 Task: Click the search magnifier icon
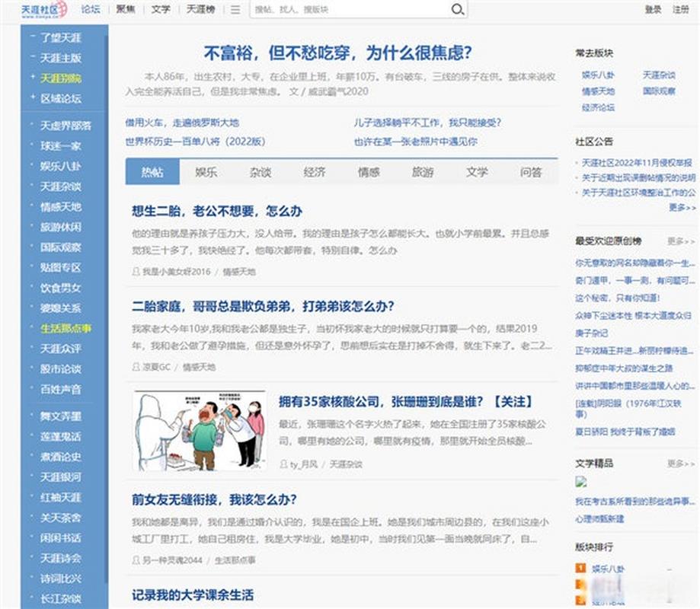(x=457, y=11)
